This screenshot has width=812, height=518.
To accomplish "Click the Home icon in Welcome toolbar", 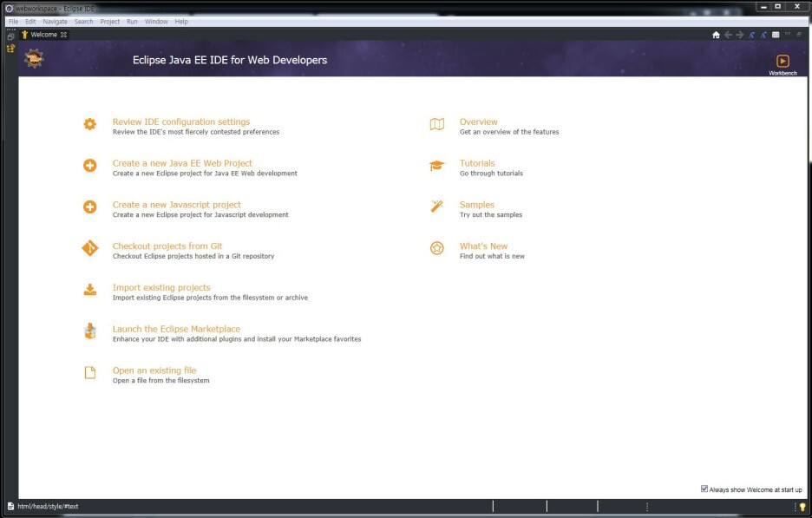I will click(x=716, y=35).
